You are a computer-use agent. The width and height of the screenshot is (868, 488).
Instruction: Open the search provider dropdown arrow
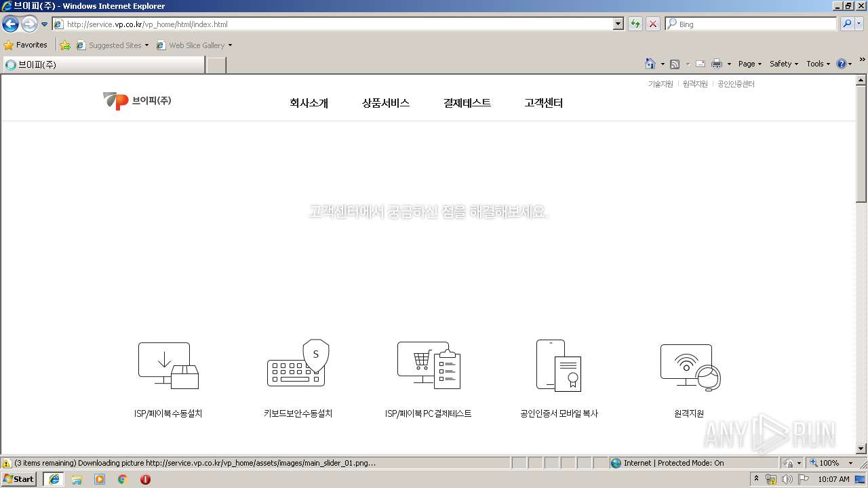[x=859, y=24]
